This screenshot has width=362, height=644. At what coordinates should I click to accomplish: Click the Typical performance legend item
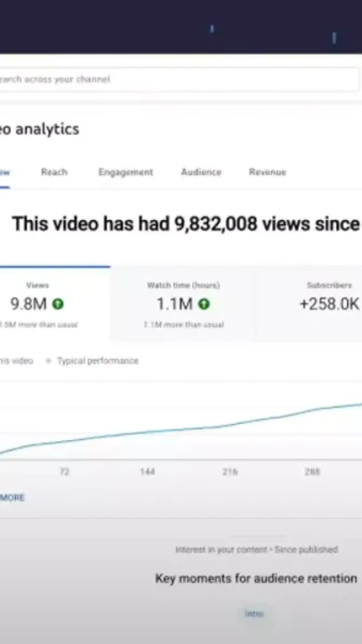pyautogui.click(x=93, y=361)
